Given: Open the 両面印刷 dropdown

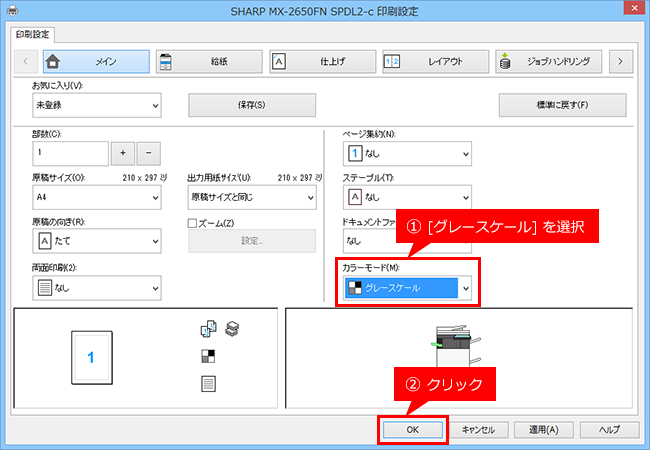Looking at the screenshot, I should click(x=97, y=288).
